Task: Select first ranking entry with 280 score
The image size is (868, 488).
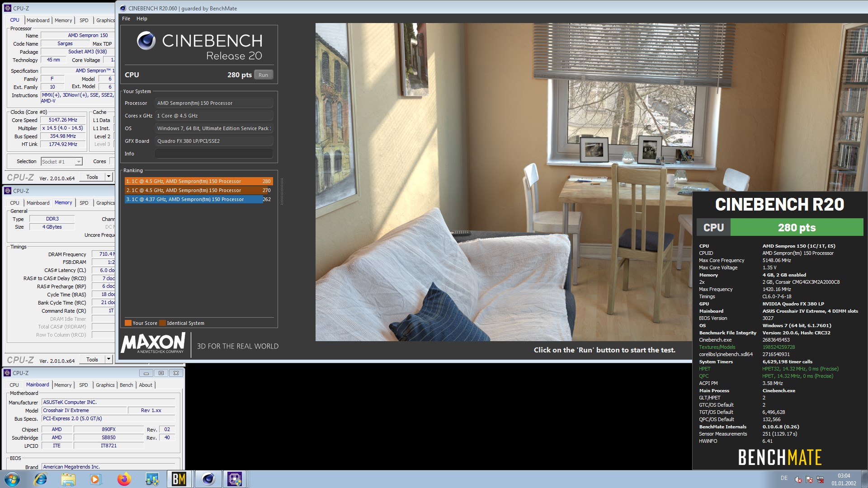Action: [x=198, y=181]
